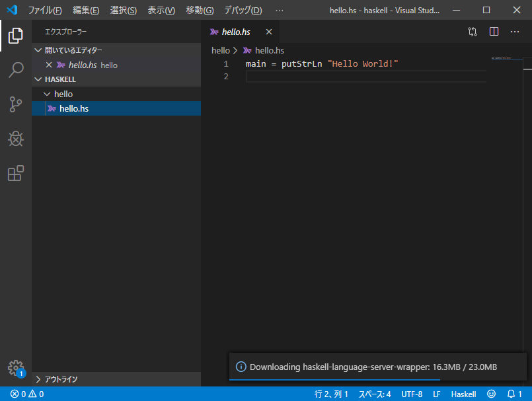
Task: Open the デバッグ menu
Action: (x=242, y=10)
